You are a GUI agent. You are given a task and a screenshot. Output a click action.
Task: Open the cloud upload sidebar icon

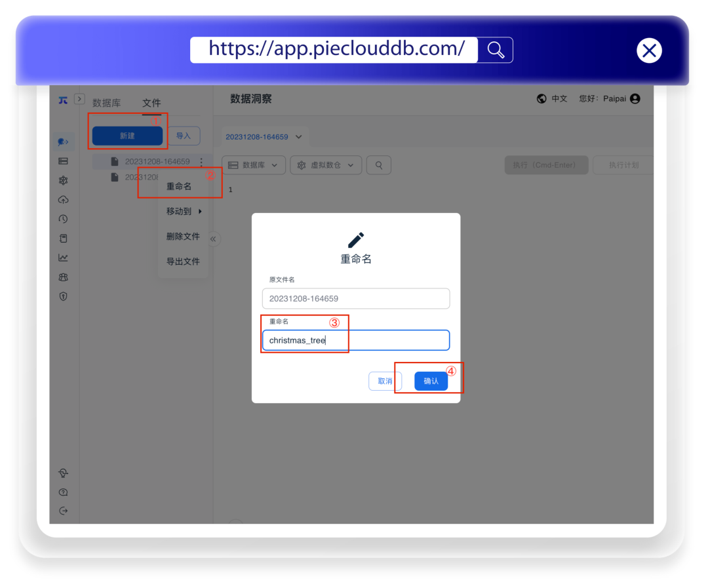[x=63, y=200]
